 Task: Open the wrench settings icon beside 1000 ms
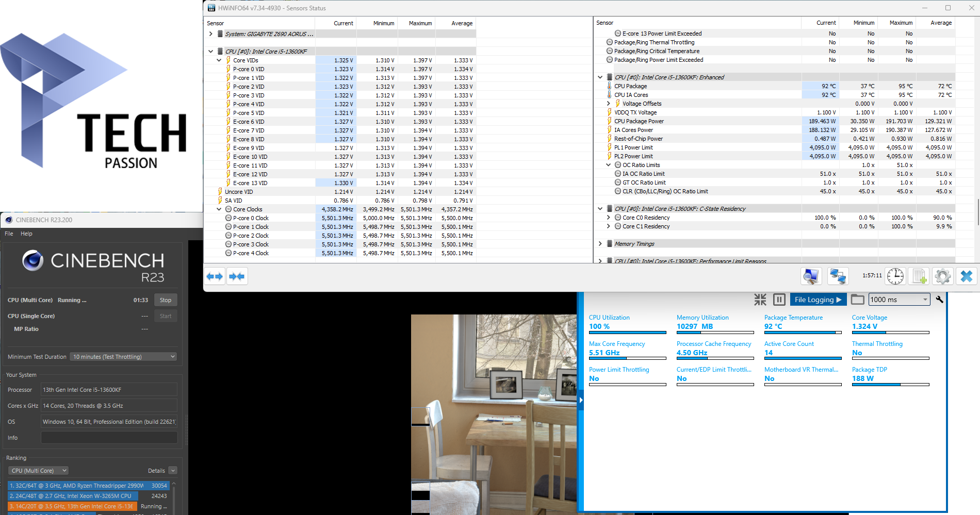[939, 300]
